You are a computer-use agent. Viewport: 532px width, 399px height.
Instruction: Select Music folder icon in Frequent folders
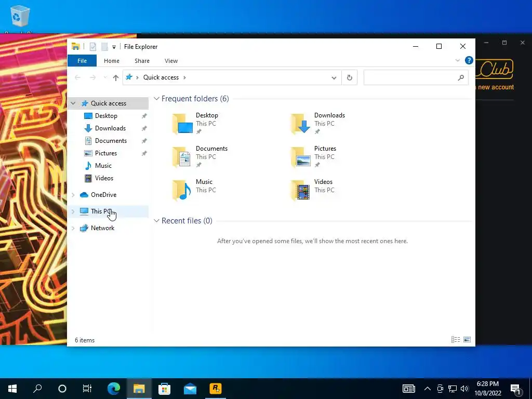pyautogui.click(x=182, y=191)
